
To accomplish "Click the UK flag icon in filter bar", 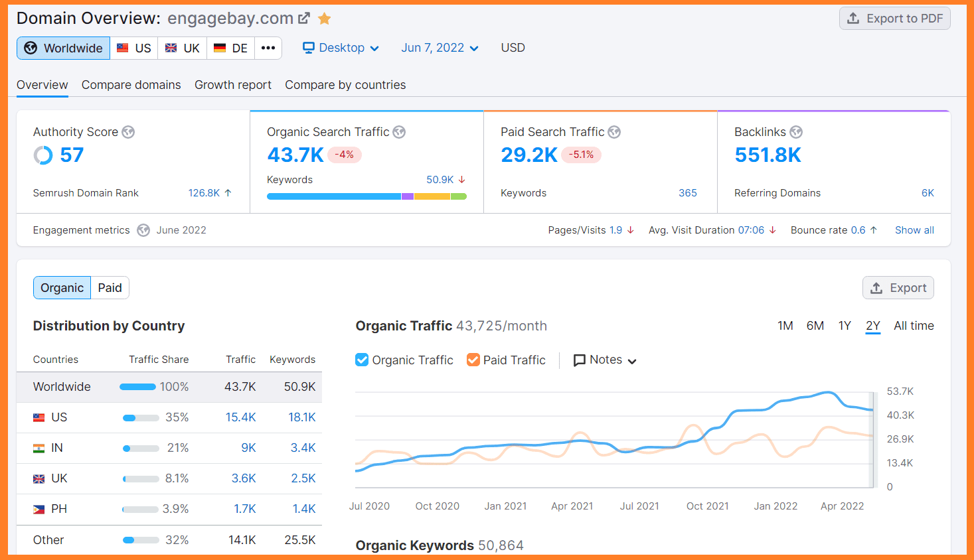I will 171,48.
